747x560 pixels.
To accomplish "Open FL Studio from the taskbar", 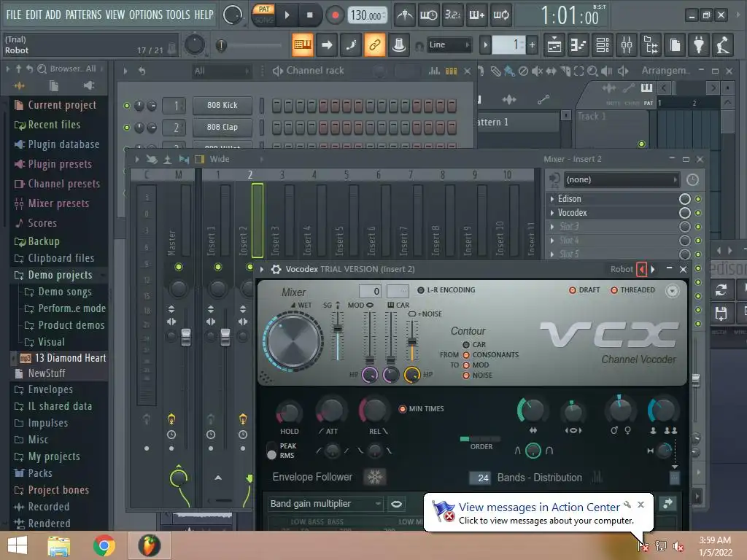I will click(x=149, y=545).
